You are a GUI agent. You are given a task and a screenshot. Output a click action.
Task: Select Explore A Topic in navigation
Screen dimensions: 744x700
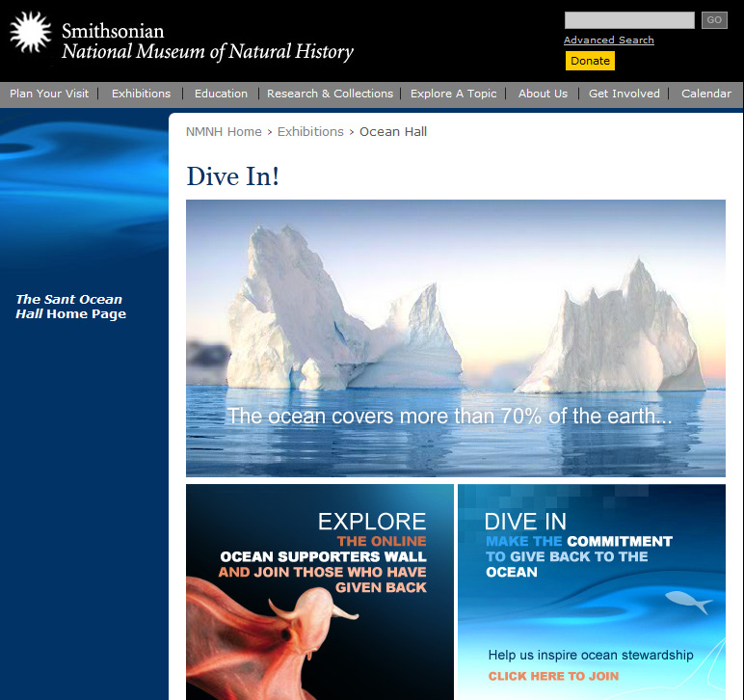(453, 94)
